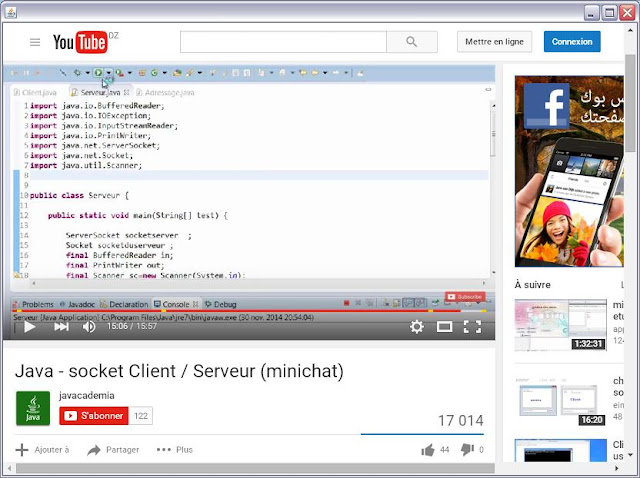The width and height of the screenshot is (640, 478).
Task: Click the red Terminate button in the console
Action: tap(347, 303)
